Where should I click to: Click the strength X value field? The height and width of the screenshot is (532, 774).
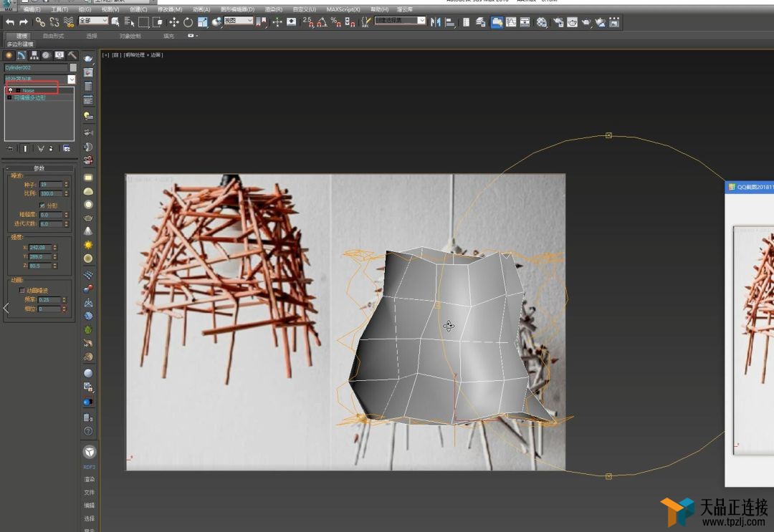click(x=40, y=248)
